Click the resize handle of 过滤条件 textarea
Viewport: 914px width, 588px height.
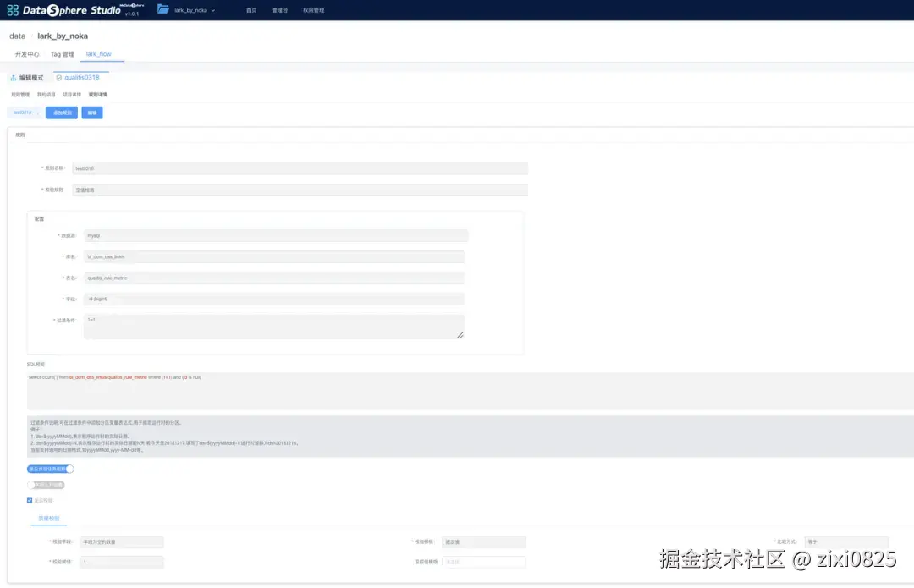461,337
